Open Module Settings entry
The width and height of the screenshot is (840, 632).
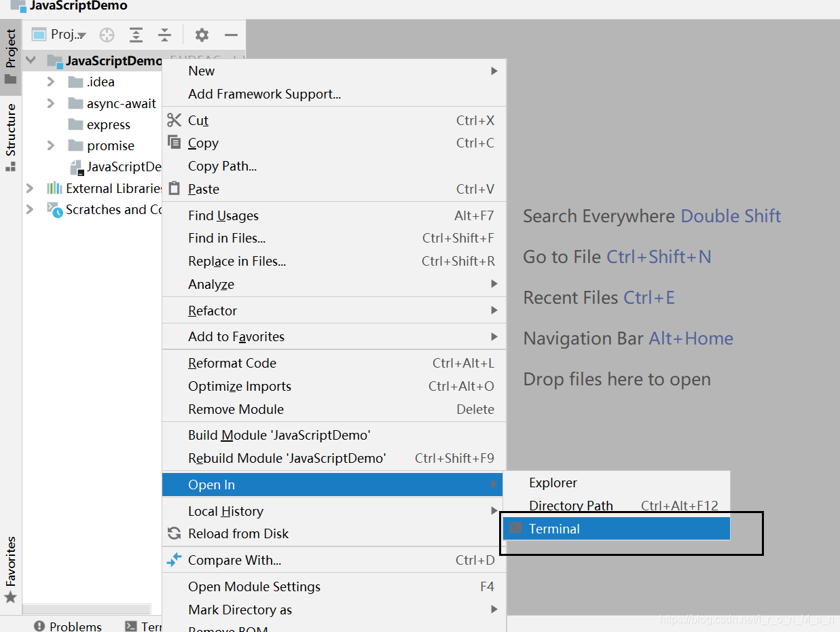tap(334, 586)
